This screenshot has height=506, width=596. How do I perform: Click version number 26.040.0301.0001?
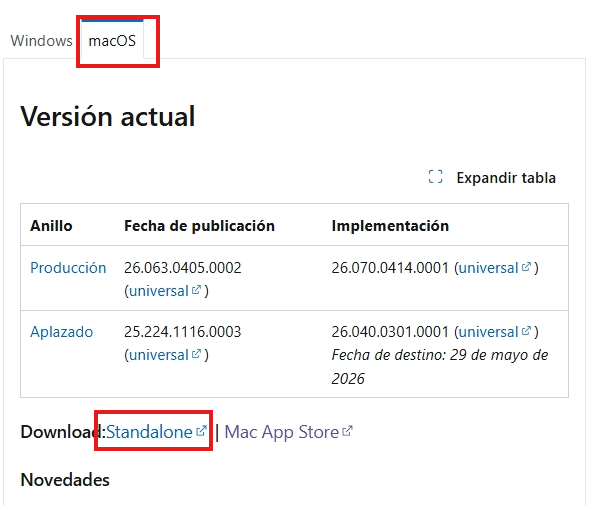tap(390, 332)
